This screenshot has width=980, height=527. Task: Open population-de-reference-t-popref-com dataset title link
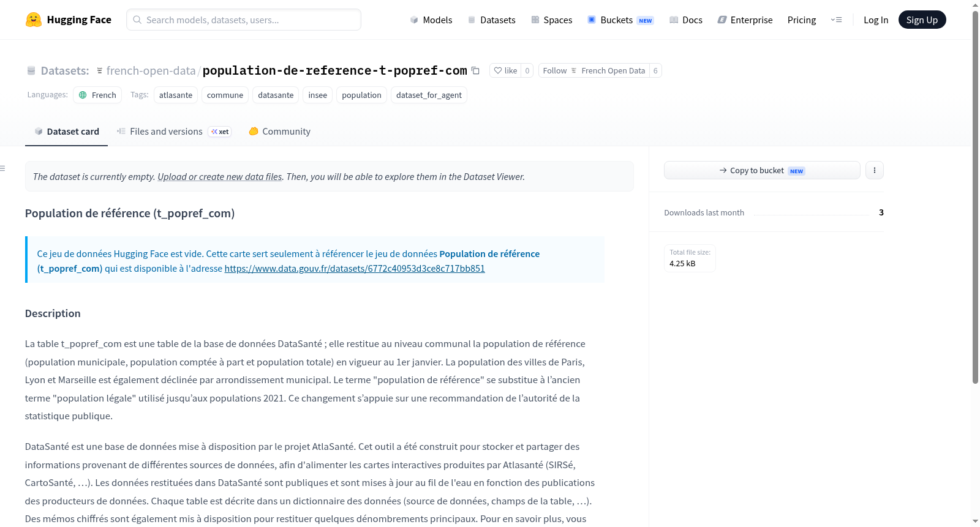[x=334, y=70]
